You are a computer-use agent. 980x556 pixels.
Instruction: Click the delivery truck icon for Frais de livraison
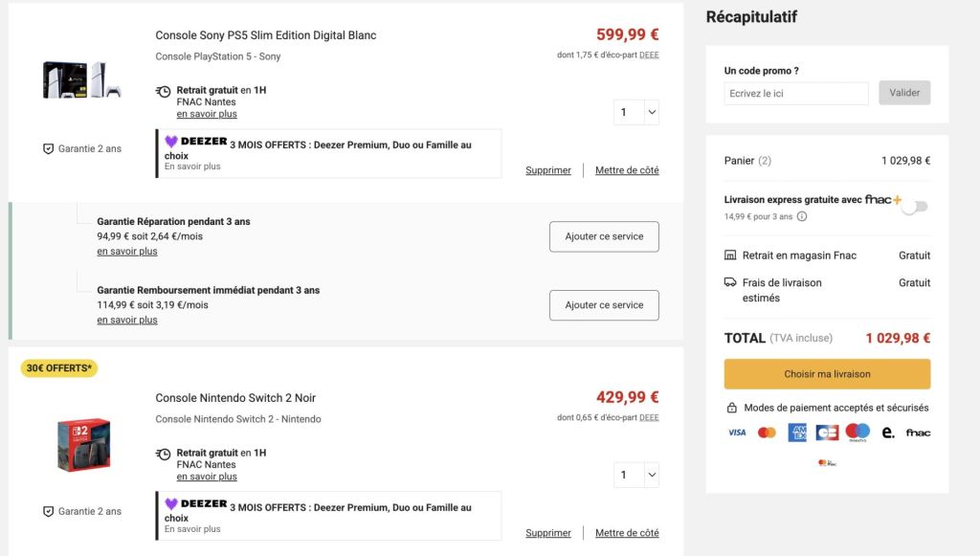click(x=730, y=282)
